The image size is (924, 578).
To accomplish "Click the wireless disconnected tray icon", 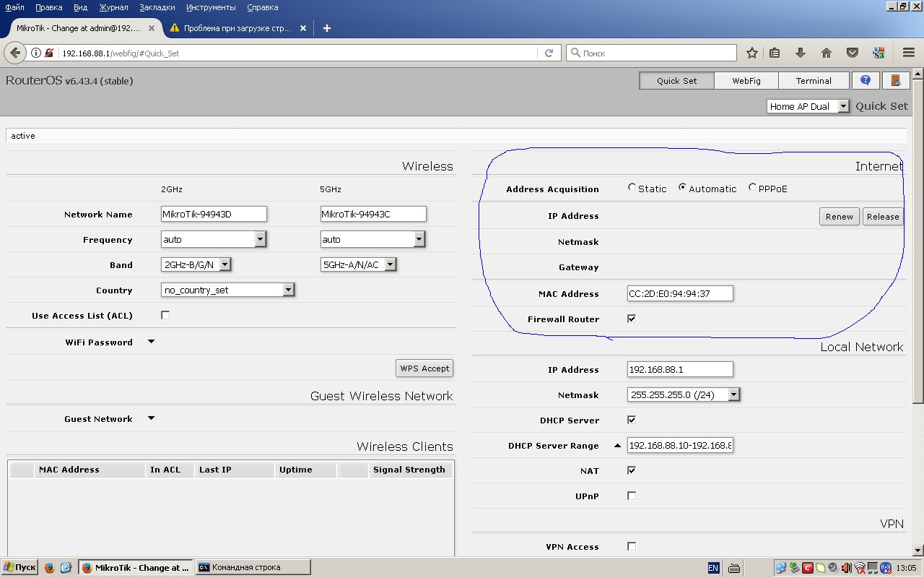I will point(859,568).
